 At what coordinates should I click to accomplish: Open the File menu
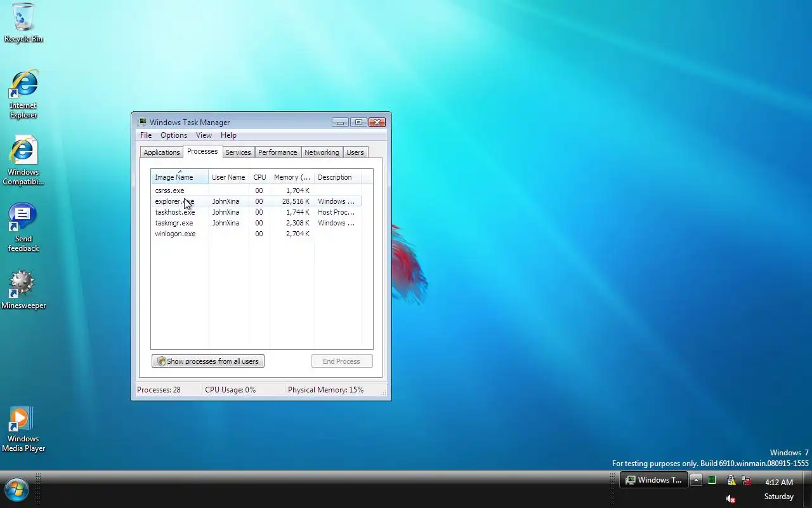146,135
